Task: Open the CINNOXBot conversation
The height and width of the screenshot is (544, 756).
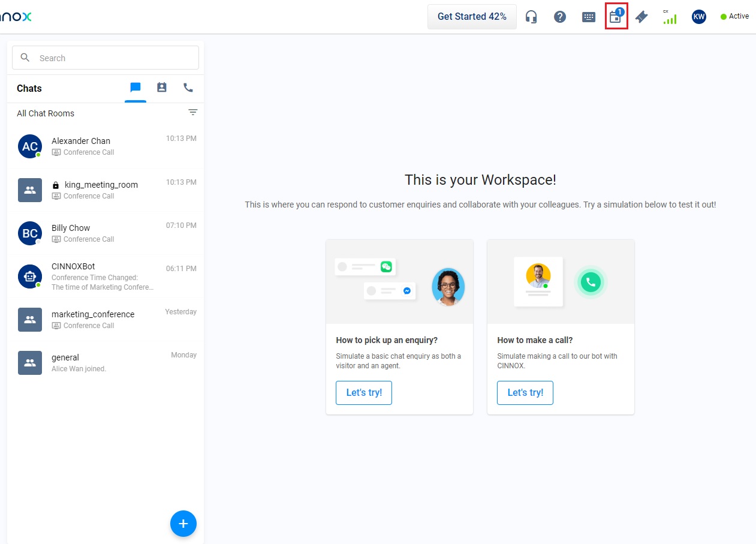Action: [x=106, y=276]
